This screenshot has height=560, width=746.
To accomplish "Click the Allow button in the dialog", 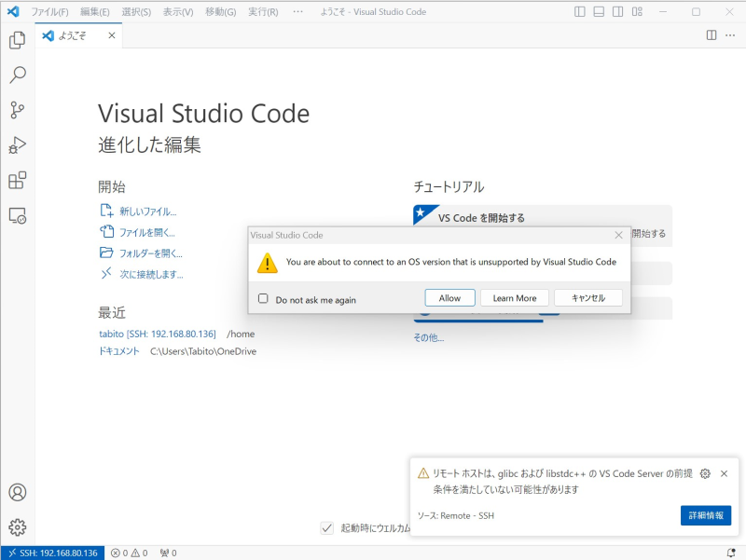I will point(449,297).
